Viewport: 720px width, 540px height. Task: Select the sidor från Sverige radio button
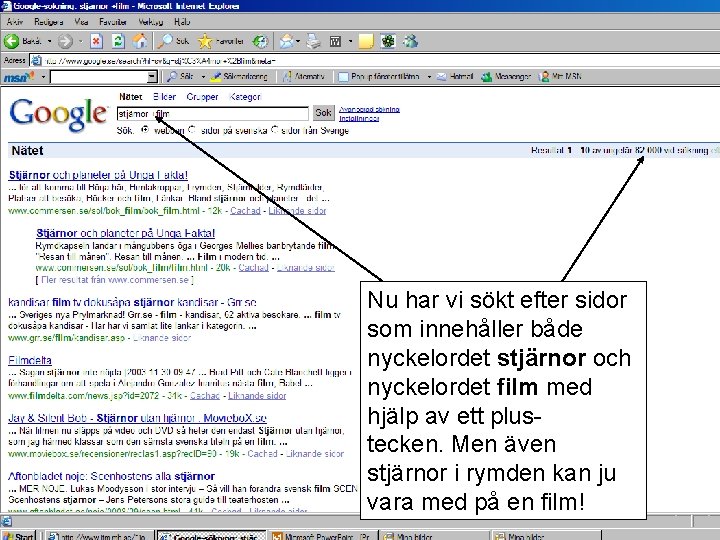[x=275, y=130]
